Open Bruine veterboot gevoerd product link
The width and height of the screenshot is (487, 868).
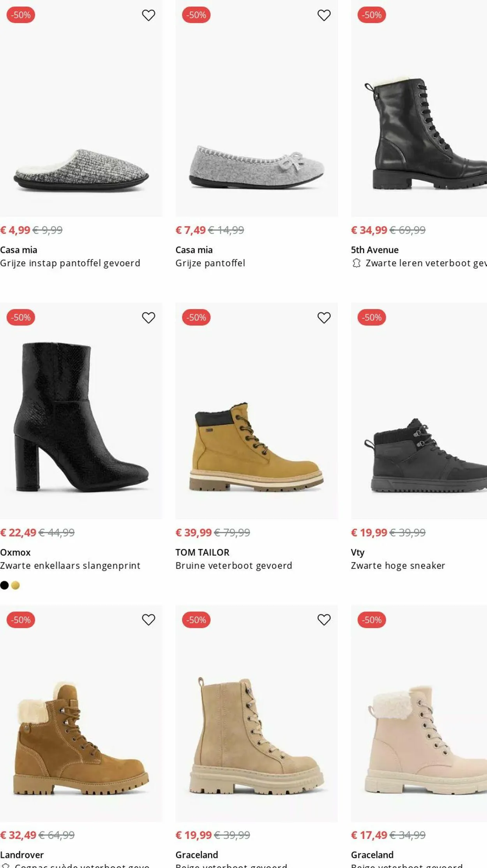pos(234,565)
